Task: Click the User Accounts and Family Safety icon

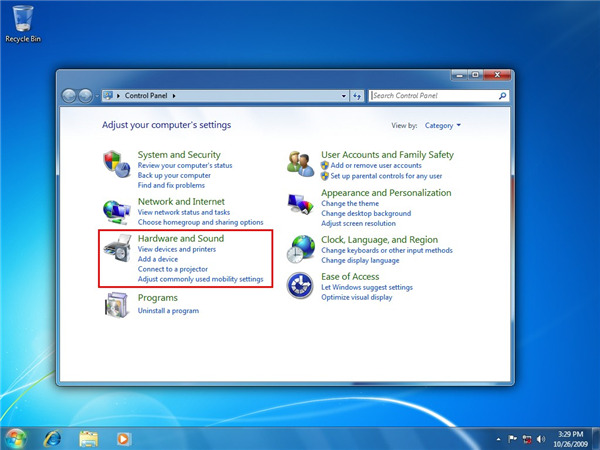Action: click(x=300, y=162)
